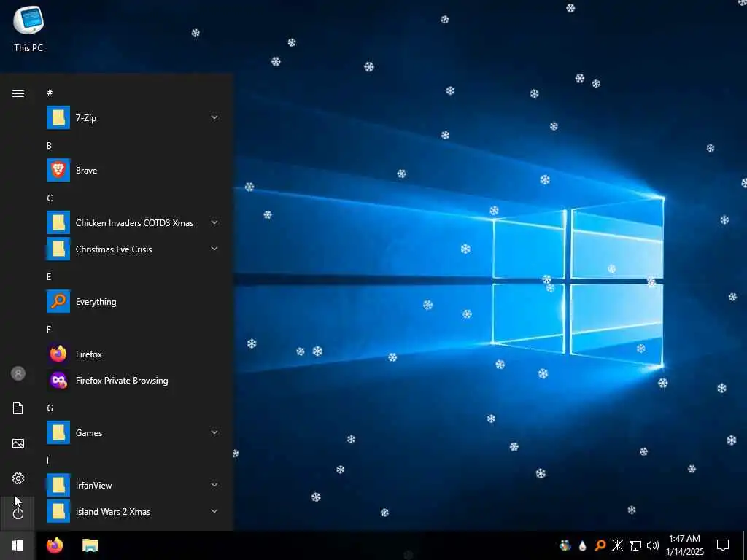Open the taskbar clock showing 1:47 AM
747x560 pixels.
tap(684, 545)
